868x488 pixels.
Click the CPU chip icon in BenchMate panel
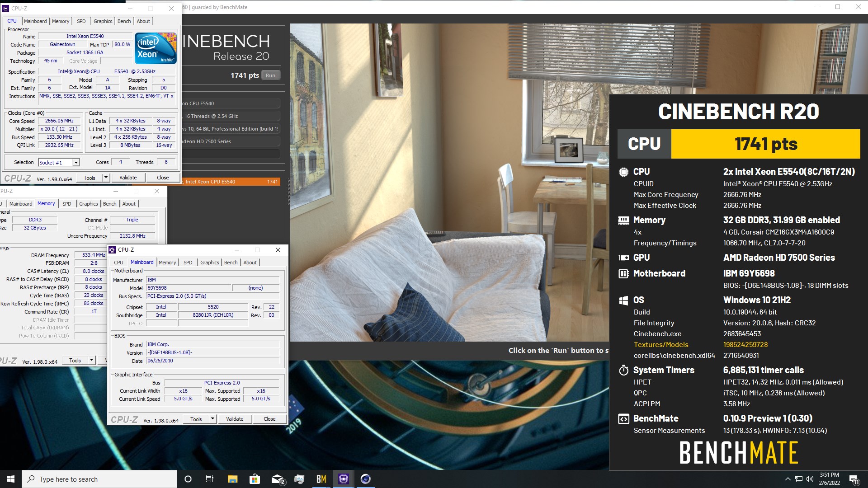coord(623,172)
